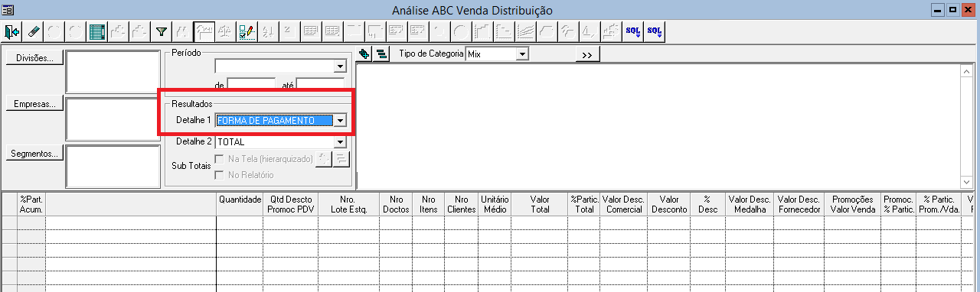The height and width of the screenshot is (292, 980).
Task: Click the A-Z sort arrow icon
Action: 269,31
